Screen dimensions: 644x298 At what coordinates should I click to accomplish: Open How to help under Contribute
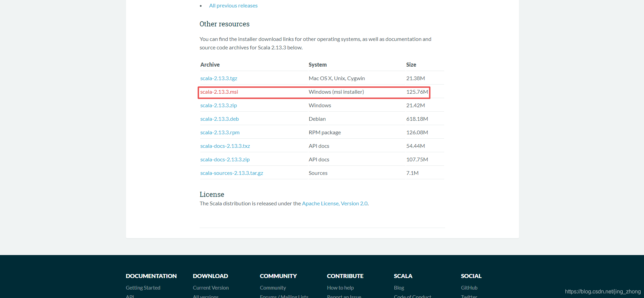(340, 288)
